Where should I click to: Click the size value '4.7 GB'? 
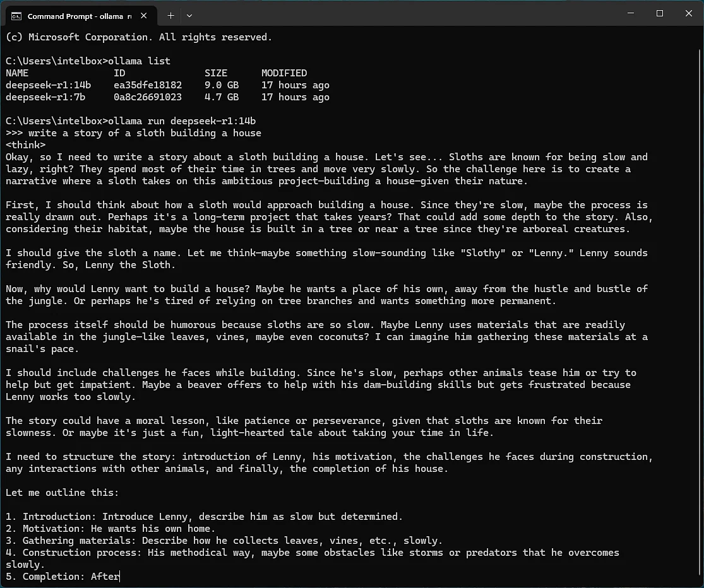click(x=222, y=97)
